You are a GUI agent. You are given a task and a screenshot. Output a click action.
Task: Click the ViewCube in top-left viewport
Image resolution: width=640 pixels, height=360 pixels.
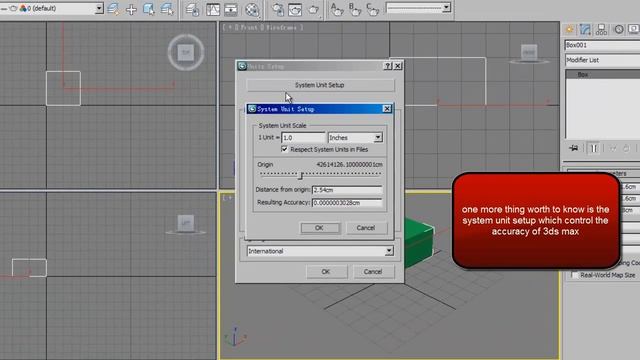click(x=186, y=52)
